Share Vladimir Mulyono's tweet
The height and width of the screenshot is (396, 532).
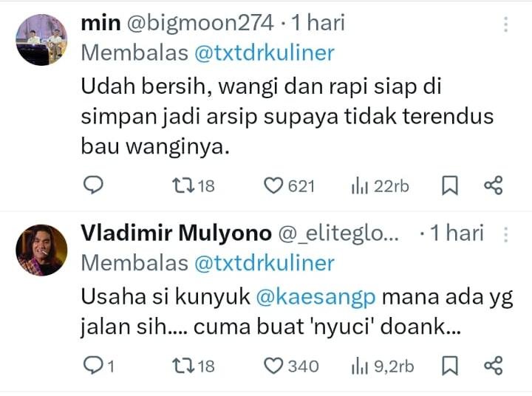tap(493, 365)
